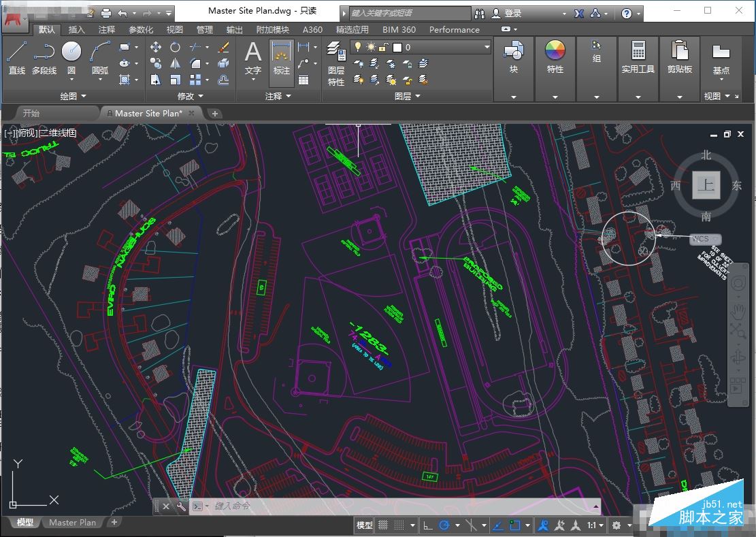Click the top face (上) of ViewCube
Screen dimensions: 756x537
click(x=706, y=185)
